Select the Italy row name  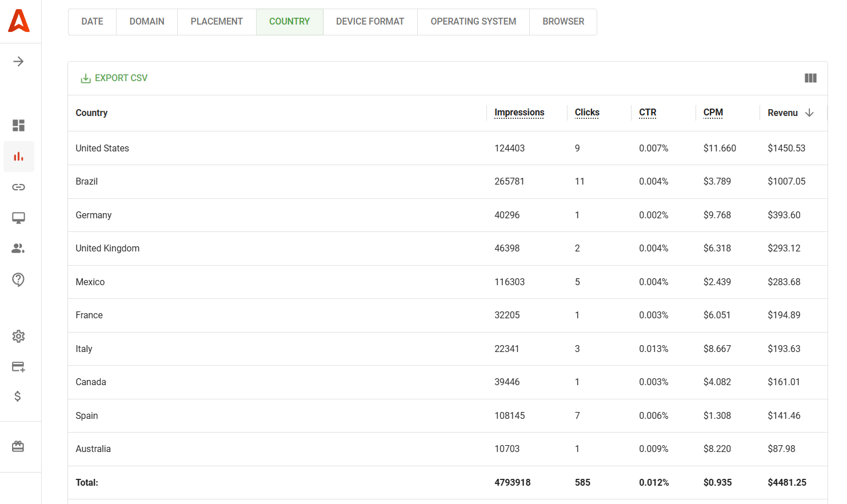83,349
